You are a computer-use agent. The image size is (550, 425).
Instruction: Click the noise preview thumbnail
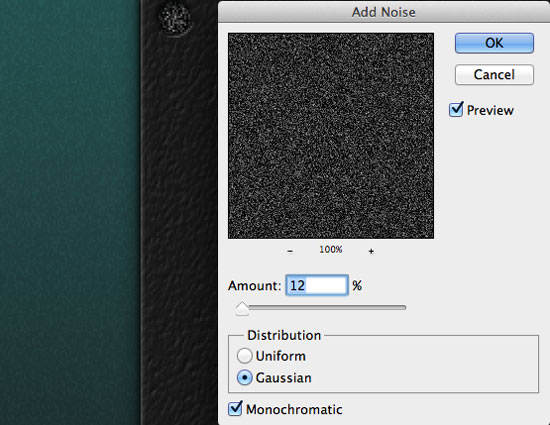(x=331, y=136)
